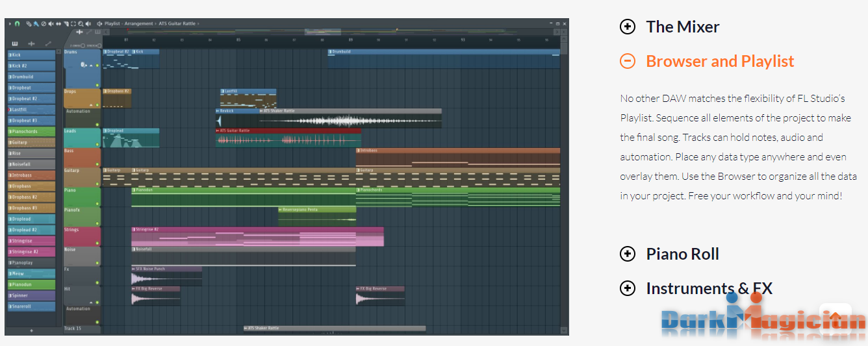Select the Zoom magnifier tool
This screenshot has height=346, width=868.
81,23
